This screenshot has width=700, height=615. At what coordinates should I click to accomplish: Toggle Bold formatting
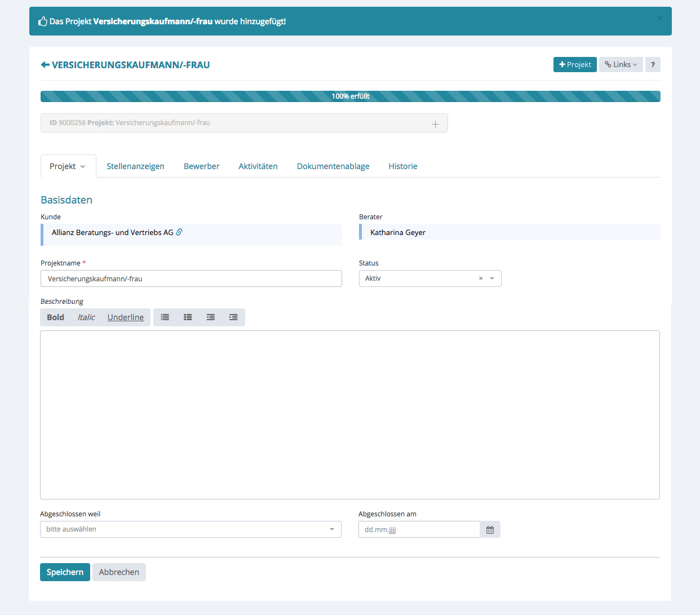[x=55, y=317]
